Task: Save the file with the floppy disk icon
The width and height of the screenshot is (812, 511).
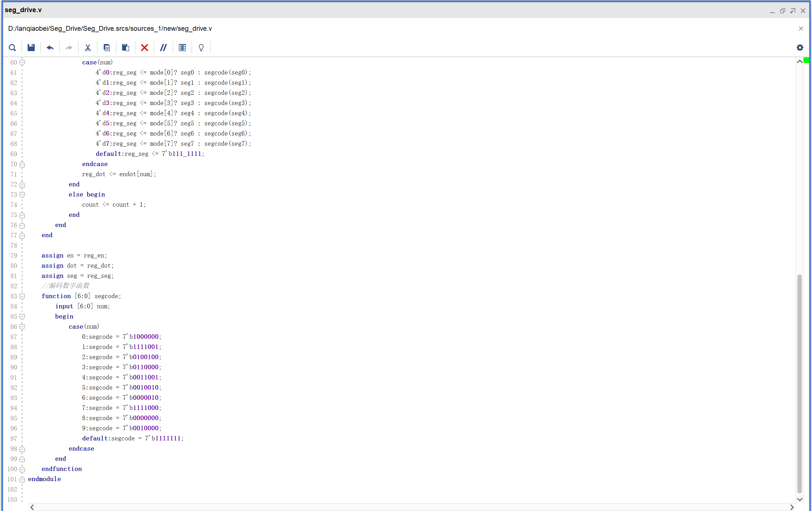Action: point(31,48)
